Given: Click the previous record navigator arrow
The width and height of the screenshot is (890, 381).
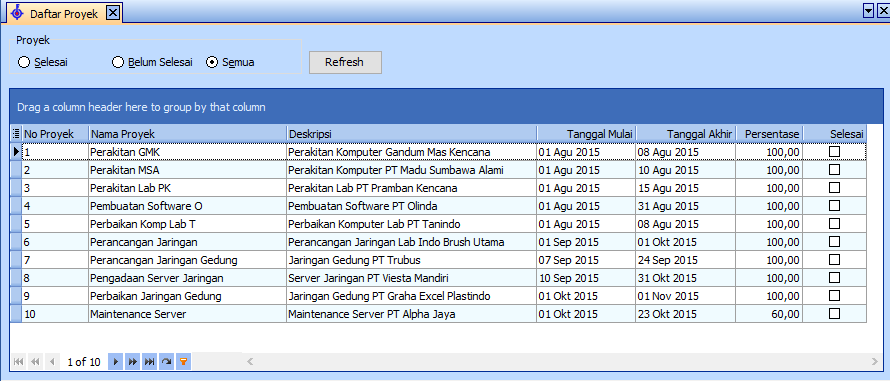Looking at the screenshot, I should point(52,361).
